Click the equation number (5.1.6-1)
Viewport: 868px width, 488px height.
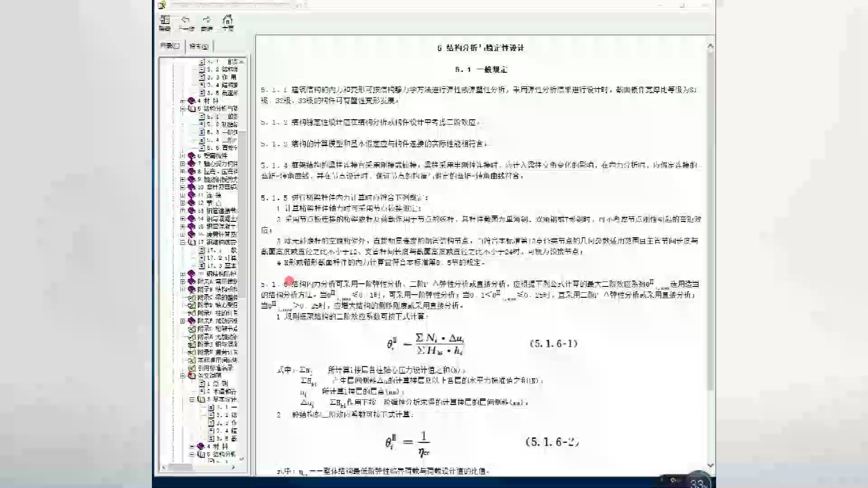coord(554,343)
